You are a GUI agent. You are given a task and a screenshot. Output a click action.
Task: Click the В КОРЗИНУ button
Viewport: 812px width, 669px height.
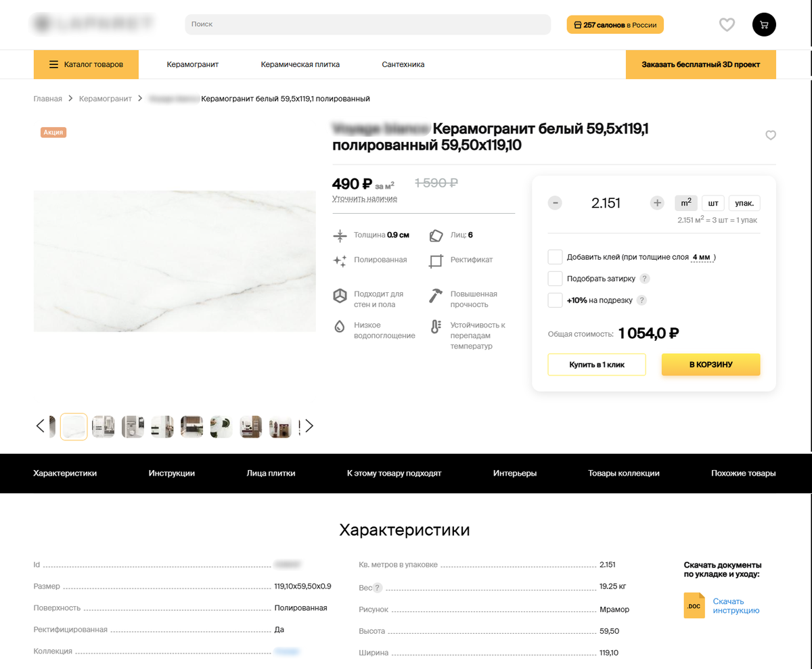[710, 365]
